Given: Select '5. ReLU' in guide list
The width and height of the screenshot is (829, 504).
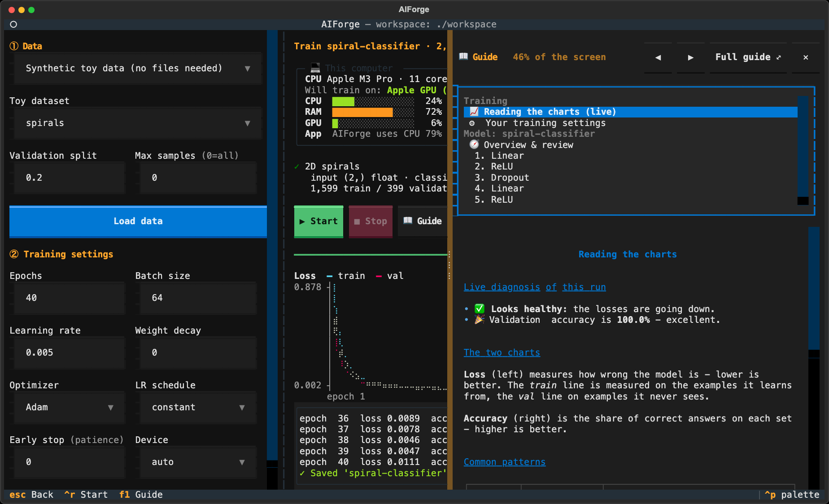Looking at the screenshot, I should coord(630,200).
